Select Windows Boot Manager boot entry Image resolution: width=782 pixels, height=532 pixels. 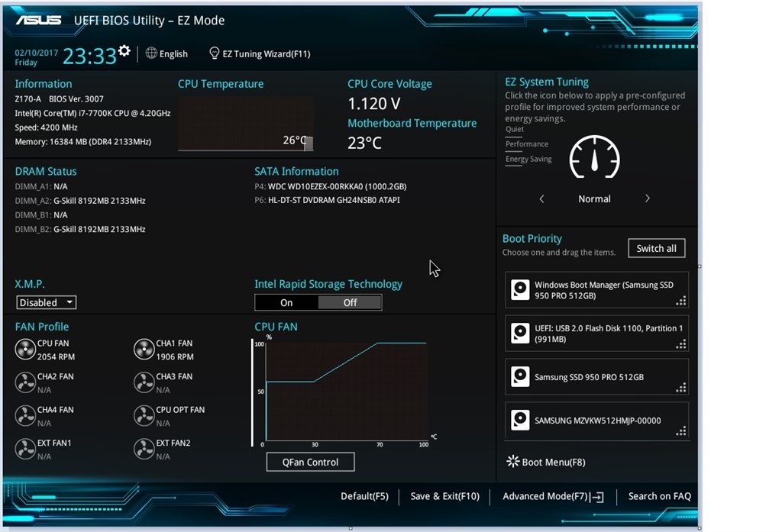pos(597,290)
